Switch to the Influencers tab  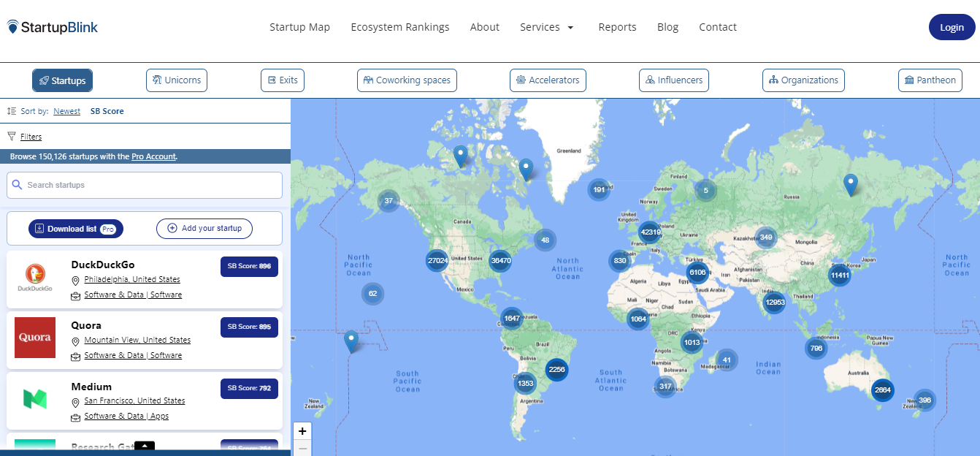click(x=673, y=80)
